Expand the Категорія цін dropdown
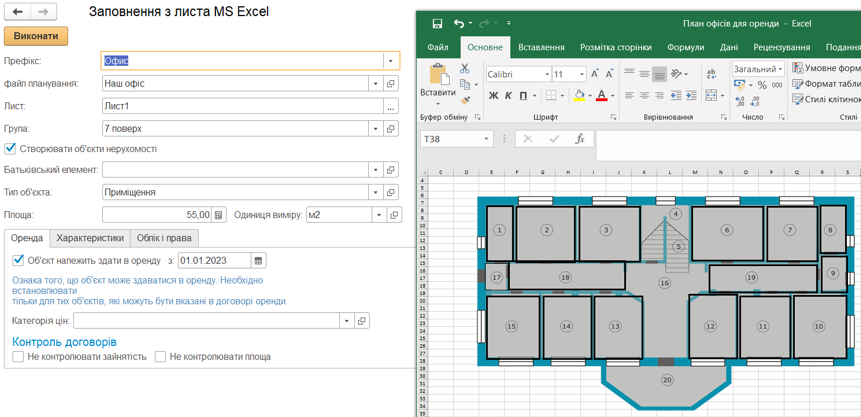The image size is (861, 417). point(347,320)
